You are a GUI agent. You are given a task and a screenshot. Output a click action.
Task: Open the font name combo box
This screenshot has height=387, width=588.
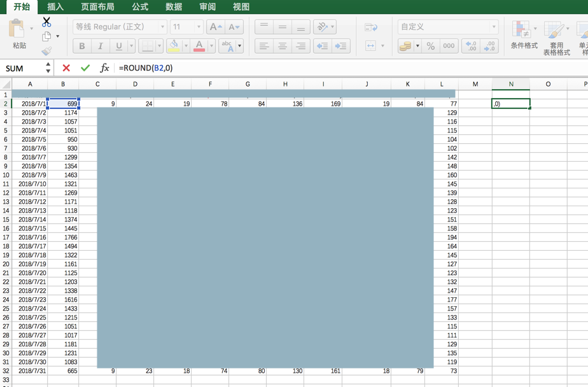pos(120,27)
